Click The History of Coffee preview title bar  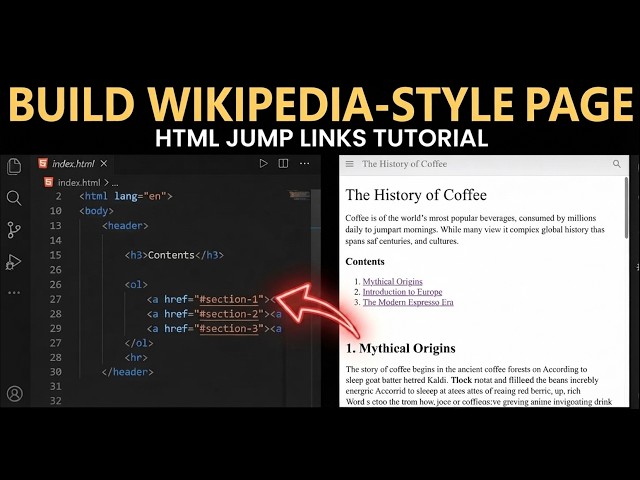404,164
